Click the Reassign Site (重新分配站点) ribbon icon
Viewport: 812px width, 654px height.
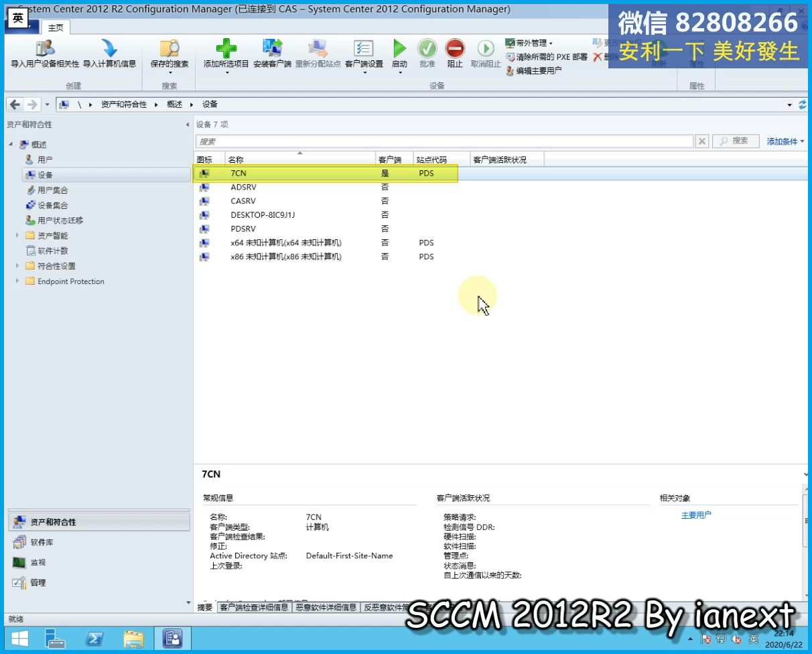pyautogui.click(x=318, y=54)
